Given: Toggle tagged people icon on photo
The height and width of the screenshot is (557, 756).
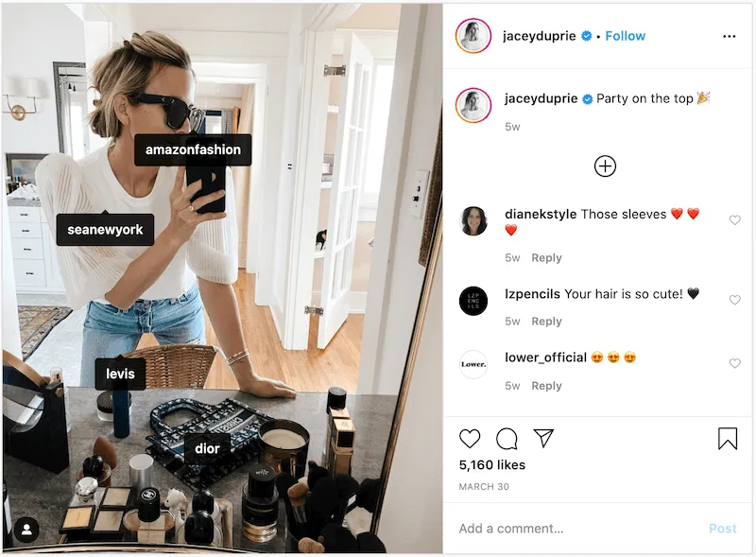Looking at the screenshot, I should click(x=26, y=530).
